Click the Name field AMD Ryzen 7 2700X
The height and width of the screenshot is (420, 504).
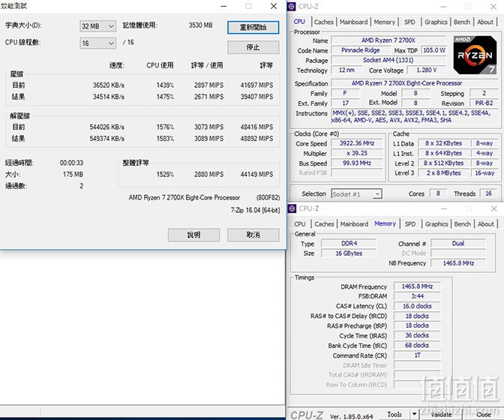[388, 40]
